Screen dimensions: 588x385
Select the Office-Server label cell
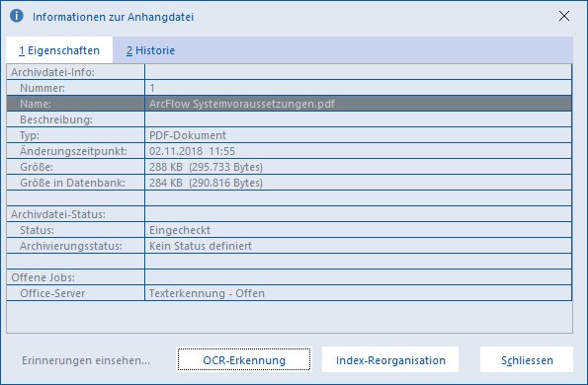coord(76,293)
